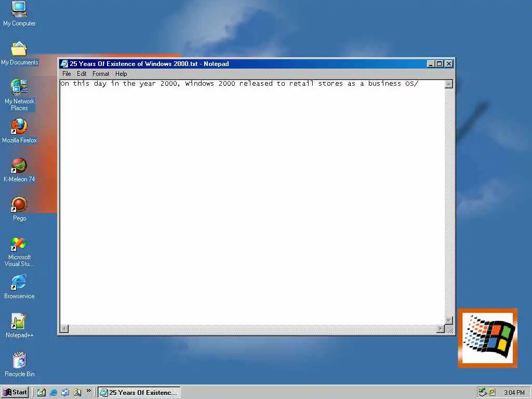532x399 pixels.
Task: Click first Quick Launch notepad-style icon
Action: [x=42, y=393]
